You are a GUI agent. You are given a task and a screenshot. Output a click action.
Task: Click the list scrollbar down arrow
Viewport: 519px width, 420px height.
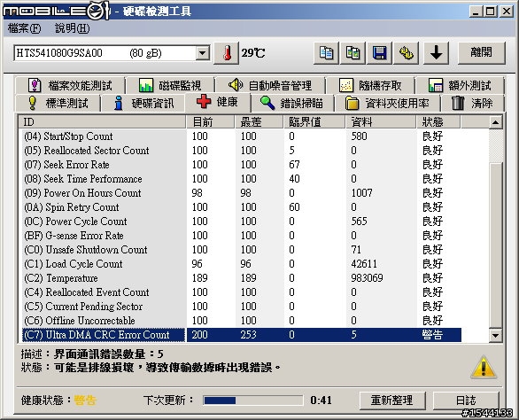(495, 335)
